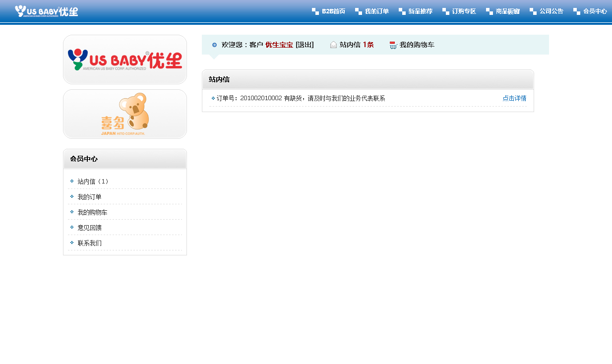Click the US Baby logo in header
The width and height of the screenshot is (612, 364).
coord(46,11)
